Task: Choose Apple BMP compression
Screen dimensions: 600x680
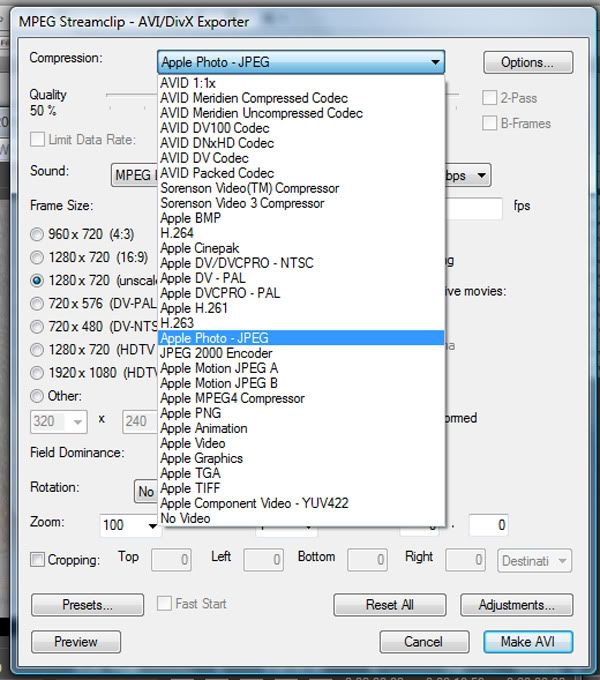Action: point(301,218)
